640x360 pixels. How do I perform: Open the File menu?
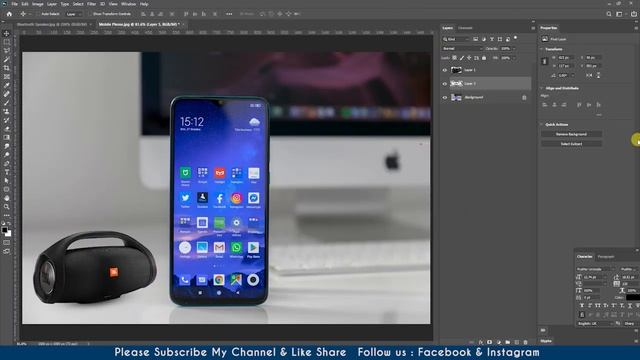[14, 4]
